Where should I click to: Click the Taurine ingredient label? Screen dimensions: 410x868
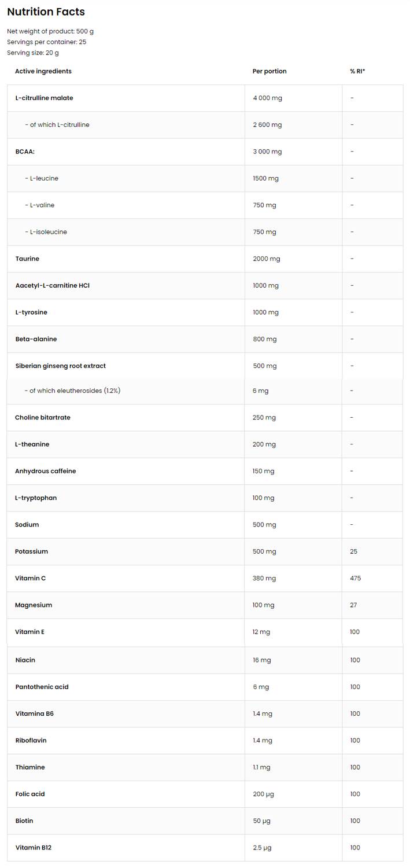(27, 259)
